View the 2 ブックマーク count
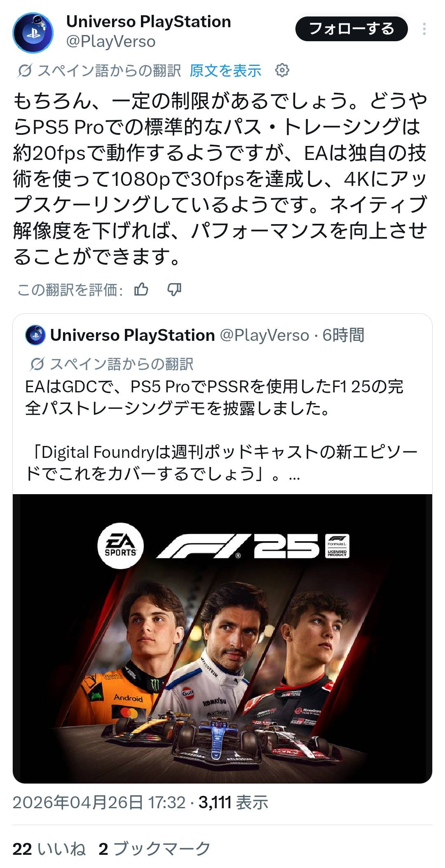This screenshot has height=868, width=445. (155, 849)
